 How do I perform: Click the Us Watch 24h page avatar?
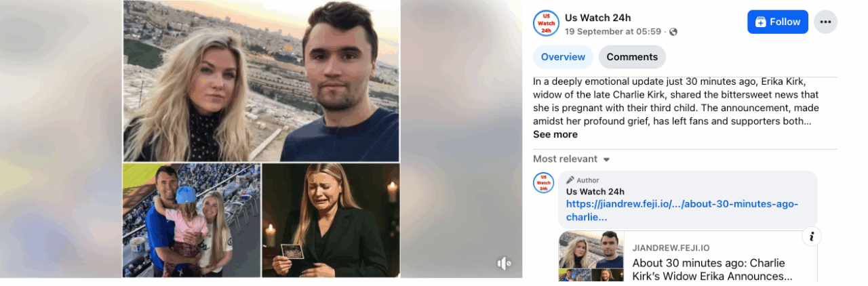(x=545, y=22)
